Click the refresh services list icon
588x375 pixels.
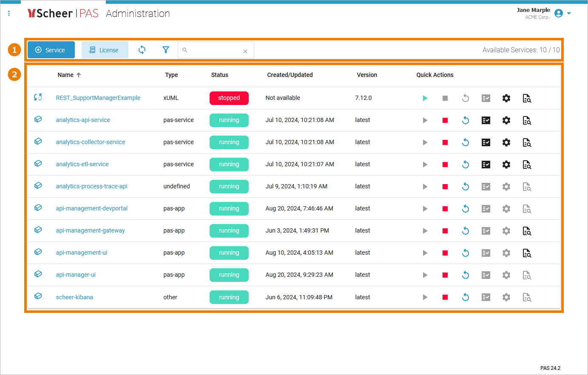(142, 50)
